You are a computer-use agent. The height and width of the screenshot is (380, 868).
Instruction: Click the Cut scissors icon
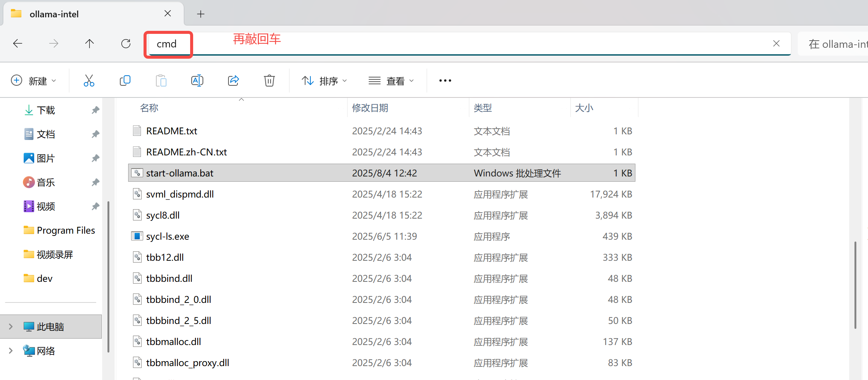pos(89,81)
